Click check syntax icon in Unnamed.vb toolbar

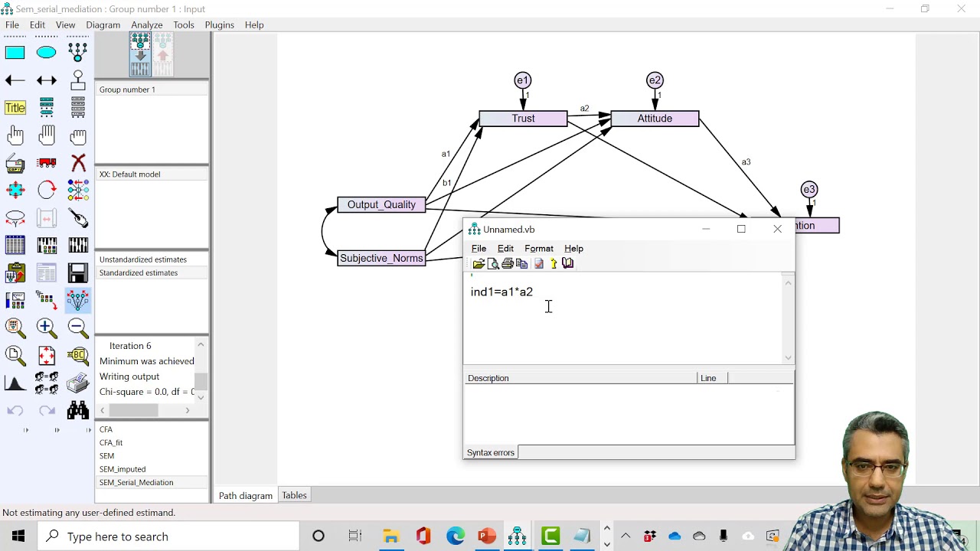[538, 263]
